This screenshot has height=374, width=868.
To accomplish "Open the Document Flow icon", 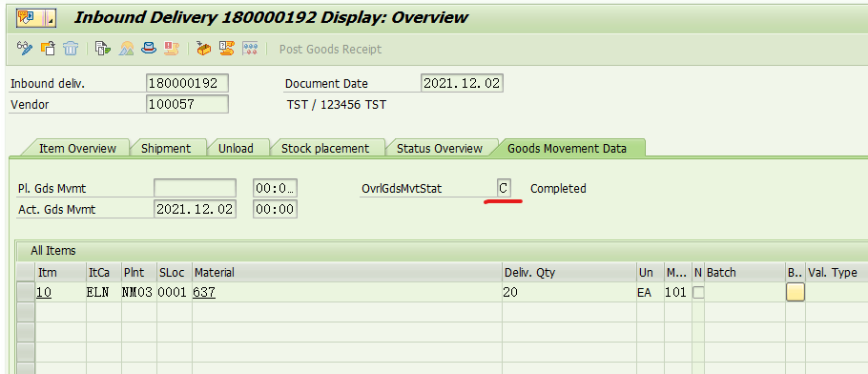I will [103, 49].
